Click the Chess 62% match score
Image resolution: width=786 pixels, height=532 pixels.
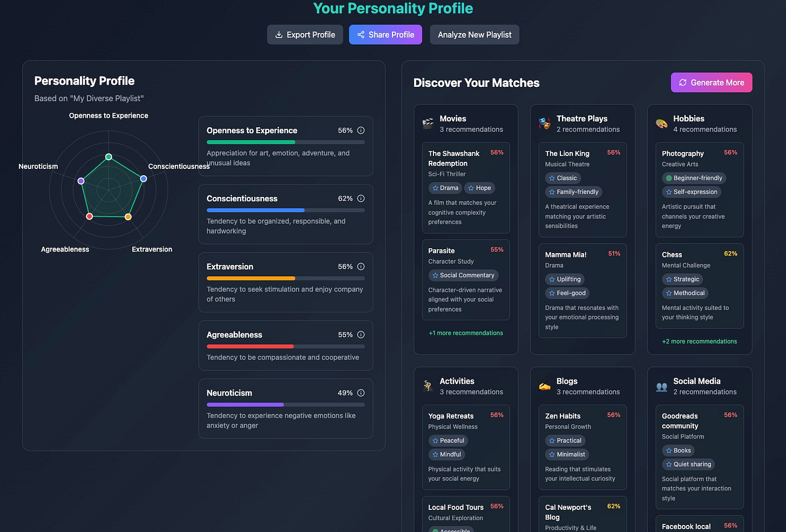731,254
